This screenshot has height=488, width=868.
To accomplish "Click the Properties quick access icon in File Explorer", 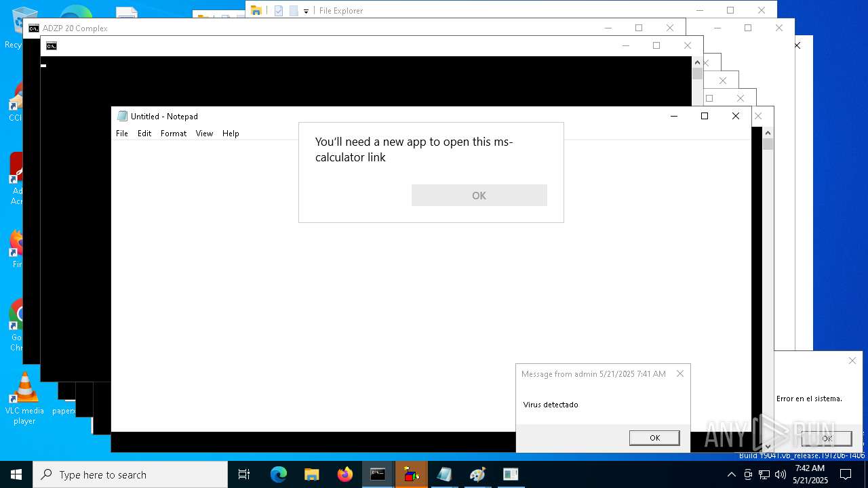I will coord(279,10).
